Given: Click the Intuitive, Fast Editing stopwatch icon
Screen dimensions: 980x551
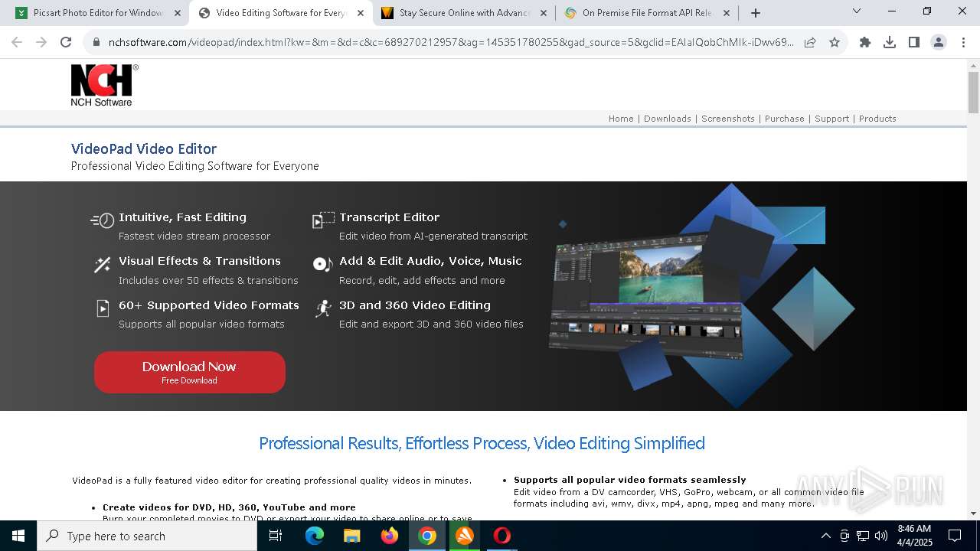Looking at the screenshot, I should [x=102, y=220].
